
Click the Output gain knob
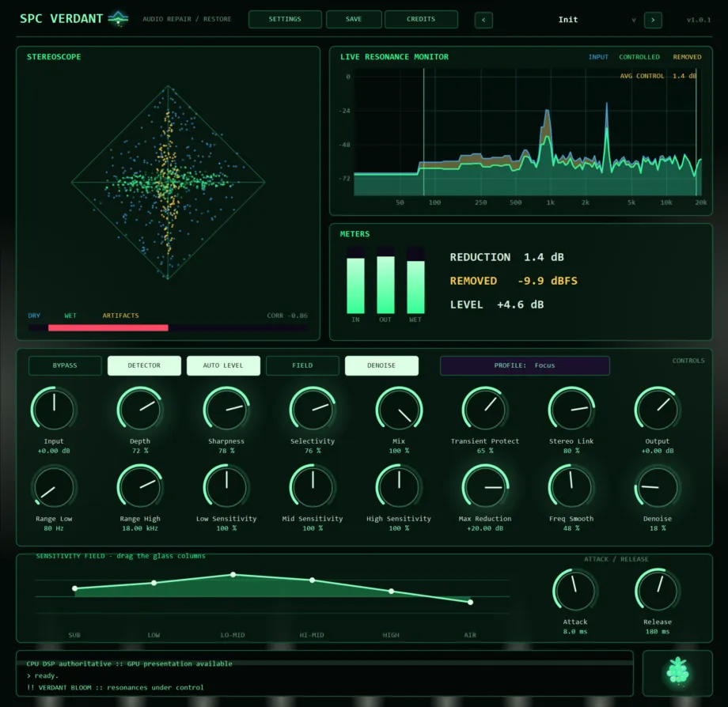(x=658, y=409)
